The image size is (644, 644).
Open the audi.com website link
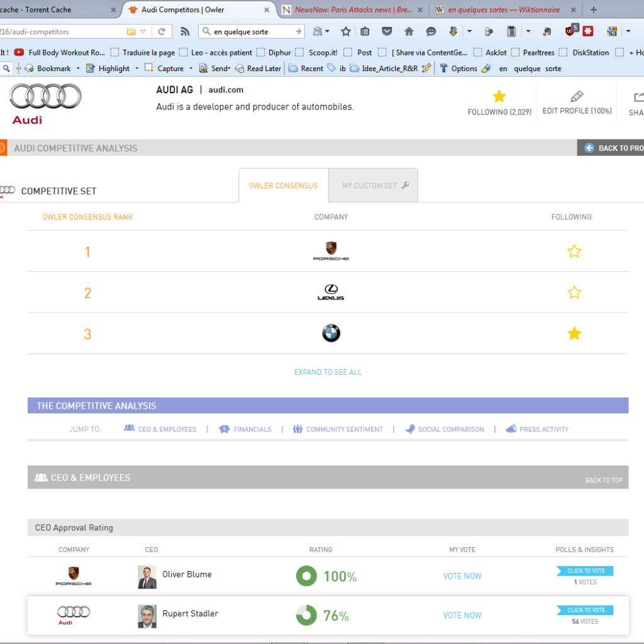[226, 89]
